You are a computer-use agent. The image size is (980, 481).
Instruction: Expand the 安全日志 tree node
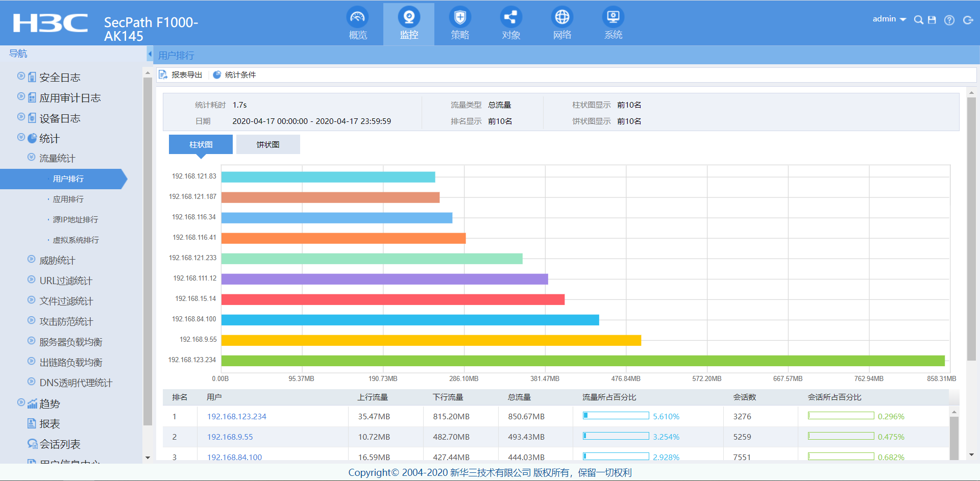coord(21,76)
